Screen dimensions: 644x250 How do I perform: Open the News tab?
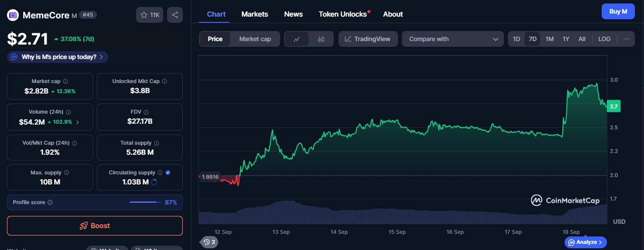pos(293,14)
